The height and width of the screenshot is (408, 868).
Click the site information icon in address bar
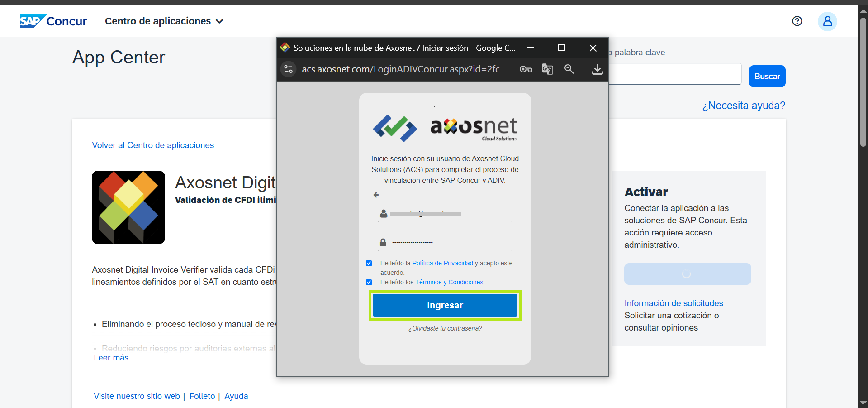pos(288,69)
